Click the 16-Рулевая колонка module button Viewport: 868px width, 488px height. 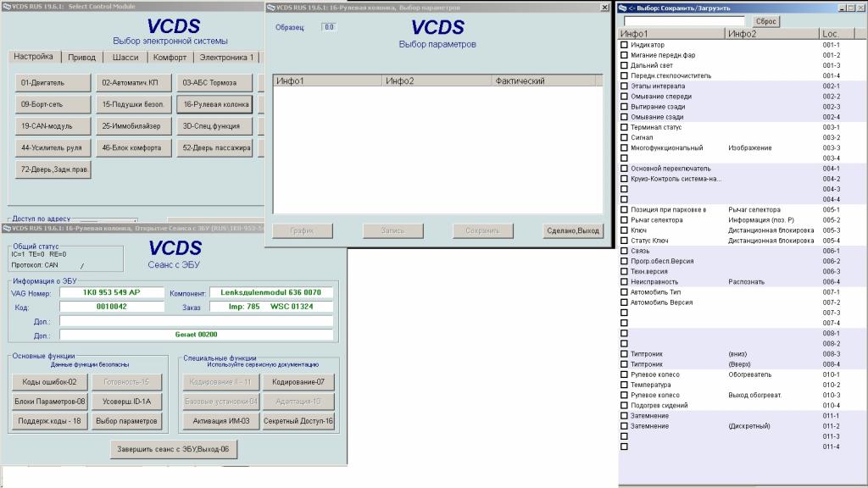pos(214,104)
